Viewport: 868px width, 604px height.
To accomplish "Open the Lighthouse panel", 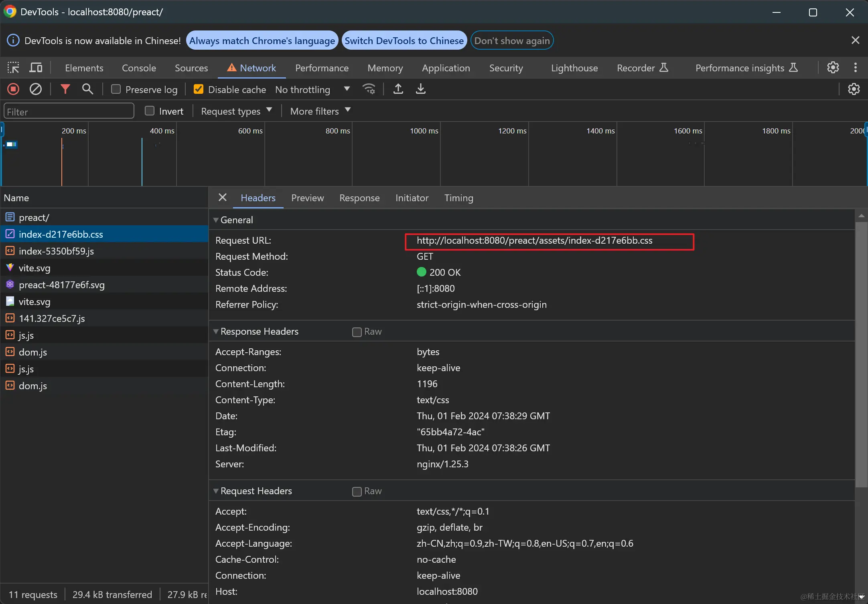I will pyautogui.click(x=574, y=68).
